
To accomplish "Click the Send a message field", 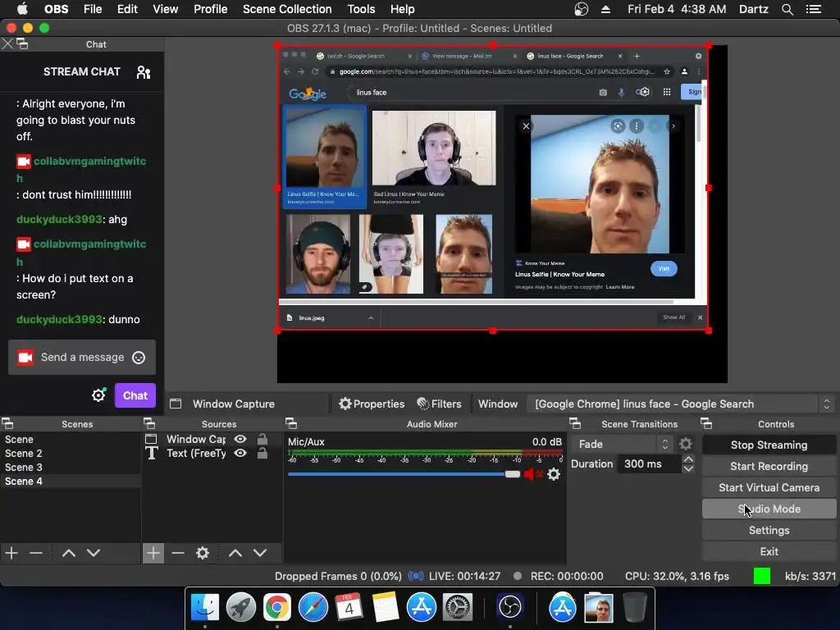I will [82, 358].
